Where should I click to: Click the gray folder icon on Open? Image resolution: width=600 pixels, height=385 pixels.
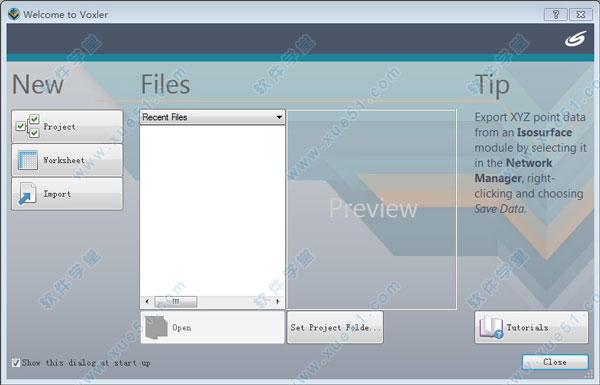pyautogui.click(x=156, y=327)
